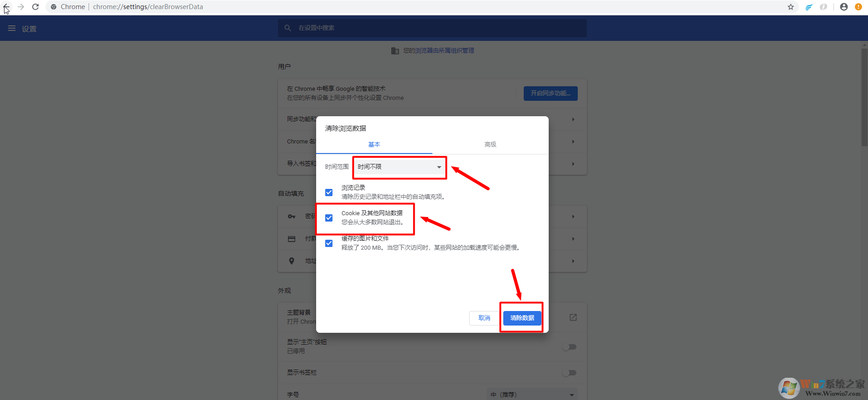Toggle the 显示书签栏 switch

tap(570, 373)
